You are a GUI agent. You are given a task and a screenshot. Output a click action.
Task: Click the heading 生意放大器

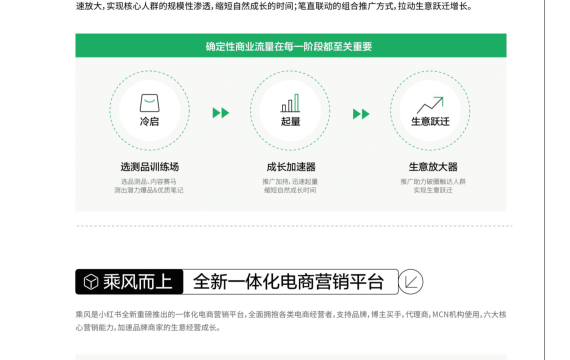pyautogui.click(x=433, y=167)
